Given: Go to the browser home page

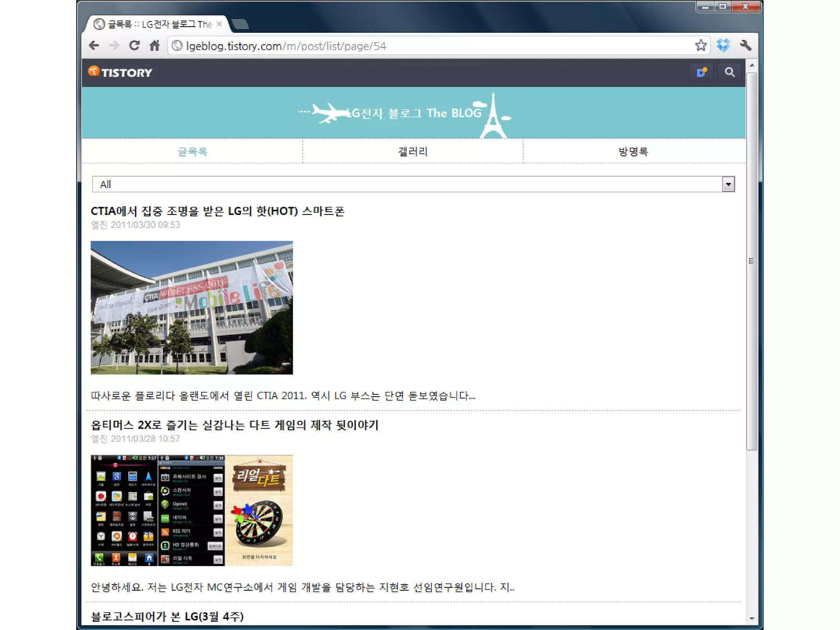Looking at the screenshot, I should tap(155, 46).
